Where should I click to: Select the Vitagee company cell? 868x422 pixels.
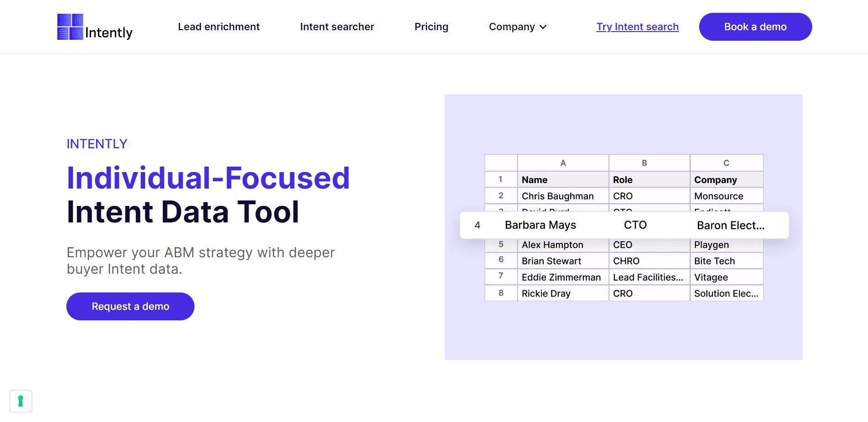coord(727,277)
